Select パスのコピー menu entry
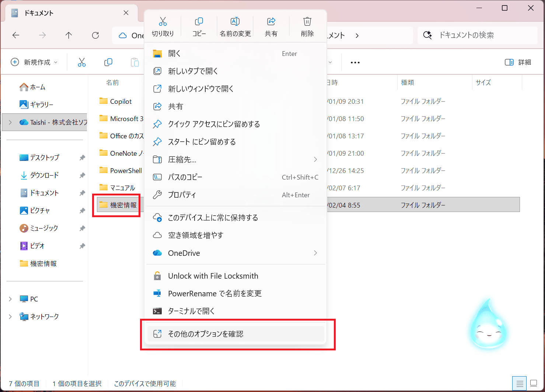Image resolution: width=545 pixels, height=392 pixels. pos(236,177)
